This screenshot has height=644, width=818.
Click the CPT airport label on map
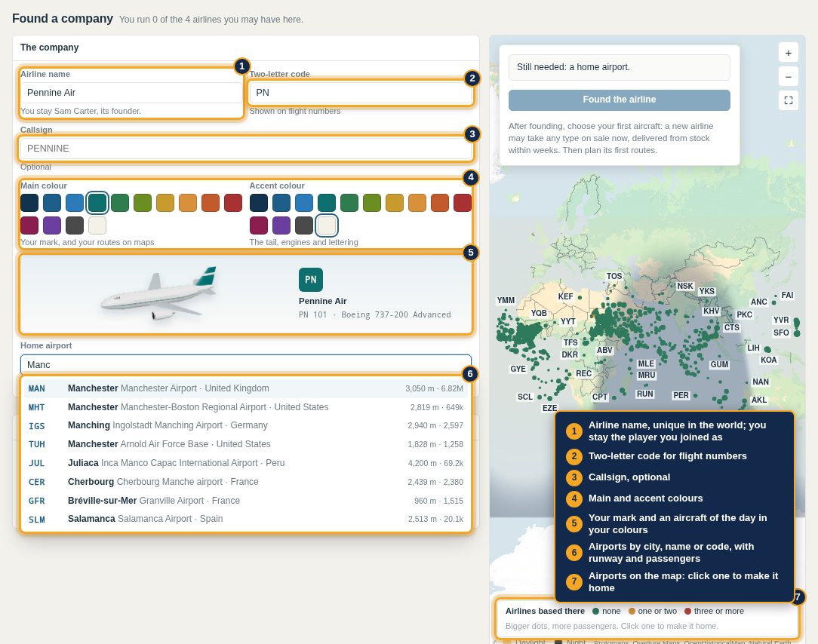point(600,397)
